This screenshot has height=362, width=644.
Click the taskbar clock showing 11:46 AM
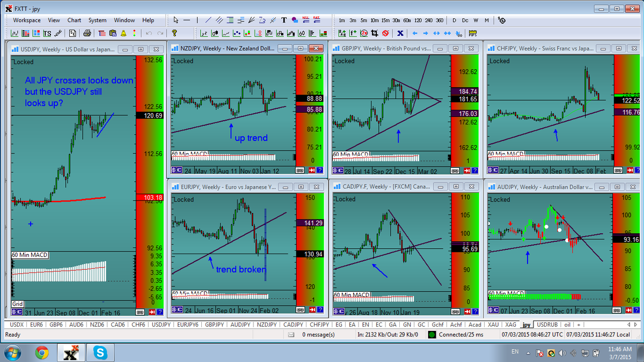point(620,352)
